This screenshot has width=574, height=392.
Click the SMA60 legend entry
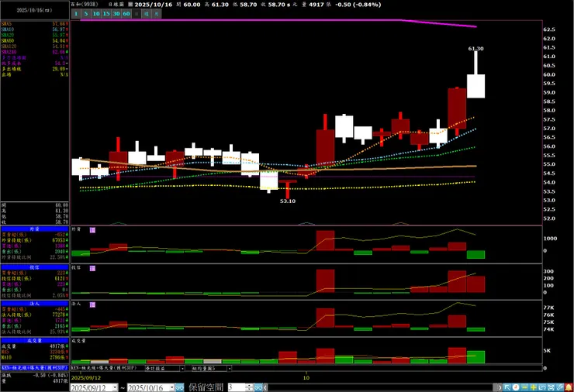point(34,40)
